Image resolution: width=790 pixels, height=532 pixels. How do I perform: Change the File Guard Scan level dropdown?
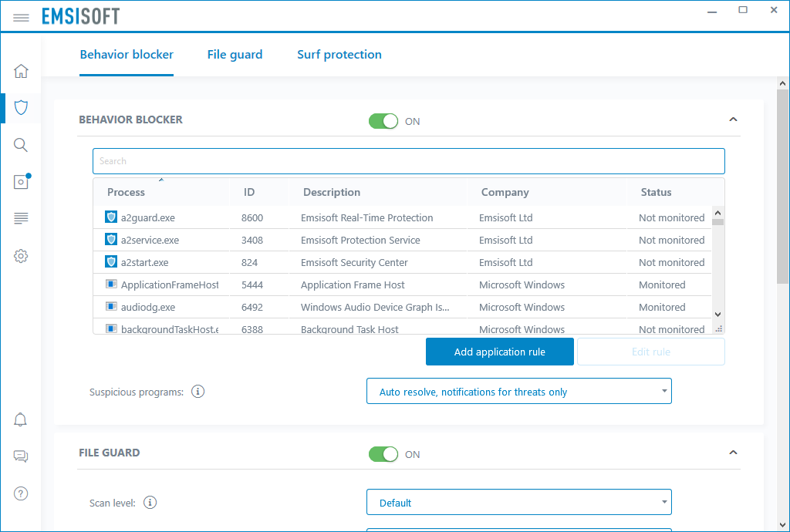518,502
